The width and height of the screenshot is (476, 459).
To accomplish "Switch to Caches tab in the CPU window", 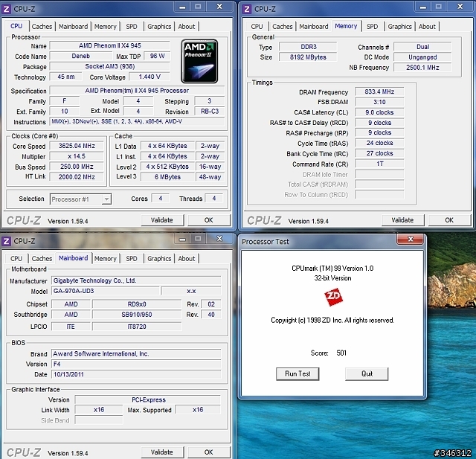I will [x=42, y=27].
